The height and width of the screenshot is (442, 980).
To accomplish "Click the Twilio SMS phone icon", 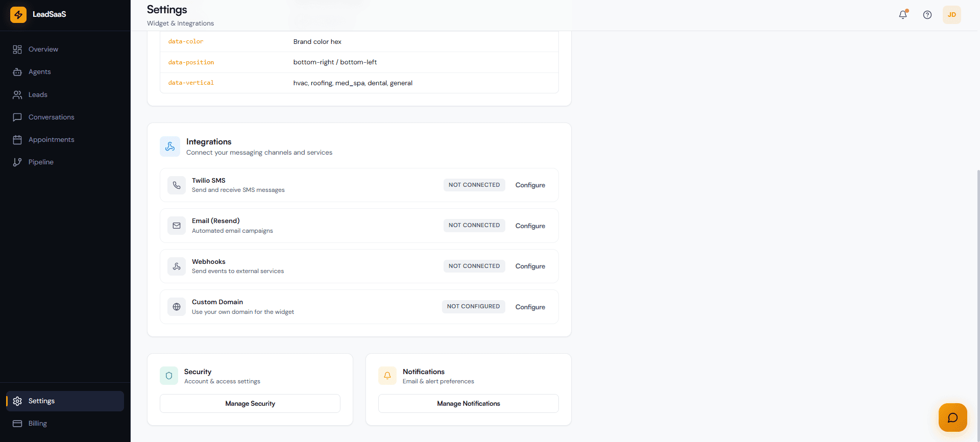I will point(177,185).
